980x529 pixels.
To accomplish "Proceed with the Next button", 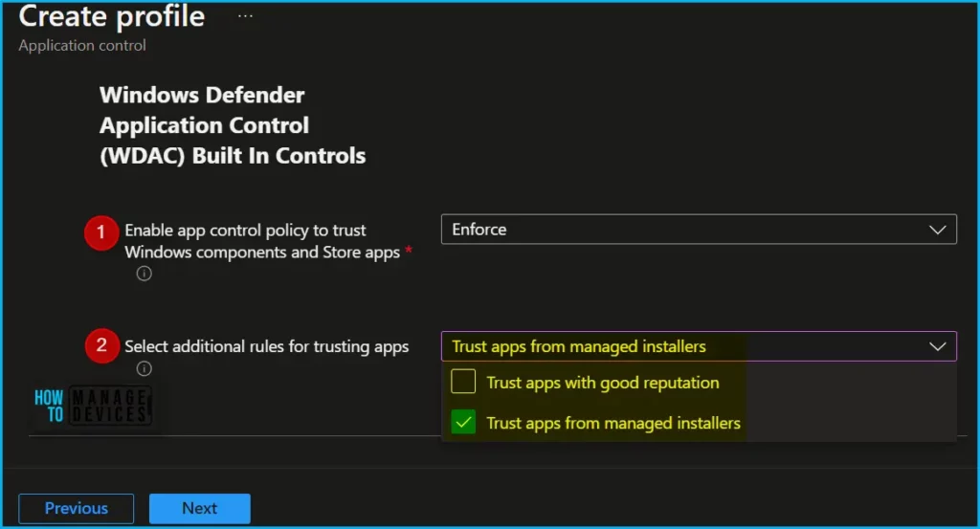I will click(199, 508).
